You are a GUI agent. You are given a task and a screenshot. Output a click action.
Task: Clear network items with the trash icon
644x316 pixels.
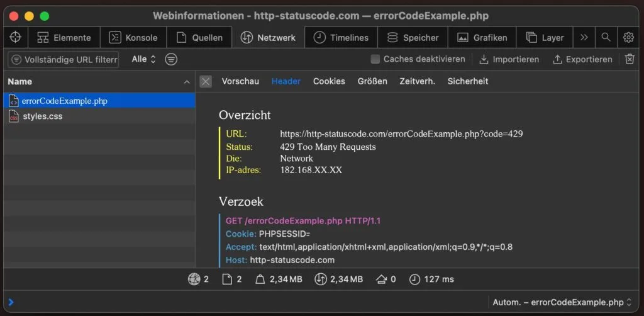coord(630,59)
